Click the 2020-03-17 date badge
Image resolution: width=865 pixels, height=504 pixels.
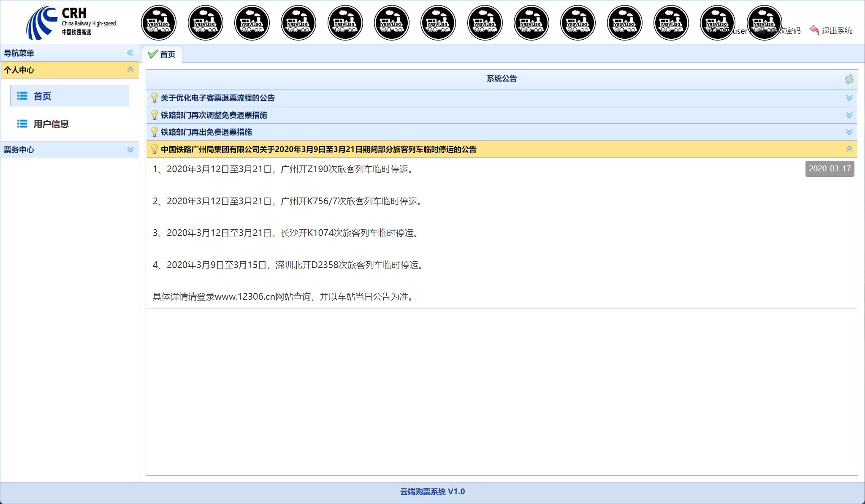point(829,168)
